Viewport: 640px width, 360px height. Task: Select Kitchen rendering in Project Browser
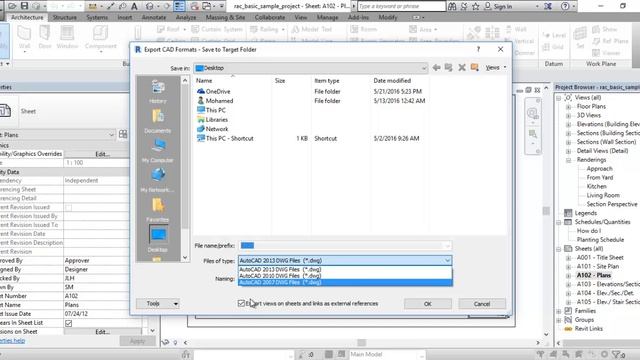(x=596, y=187)
